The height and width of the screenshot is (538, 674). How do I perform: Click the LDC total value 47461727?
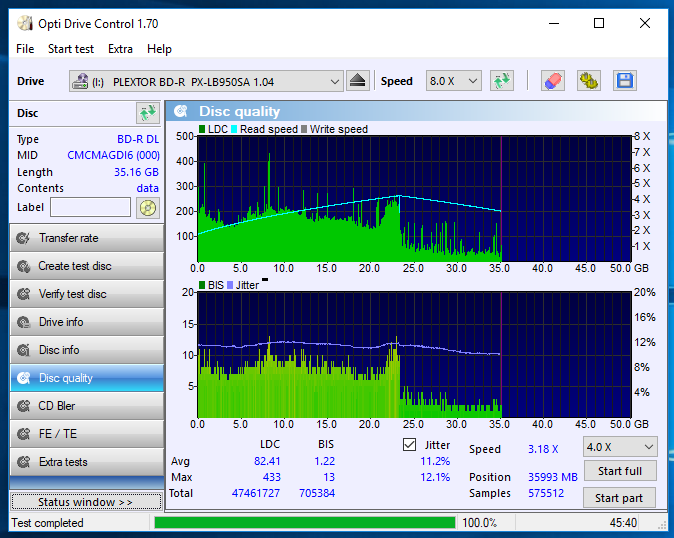(x=256, y=493)
